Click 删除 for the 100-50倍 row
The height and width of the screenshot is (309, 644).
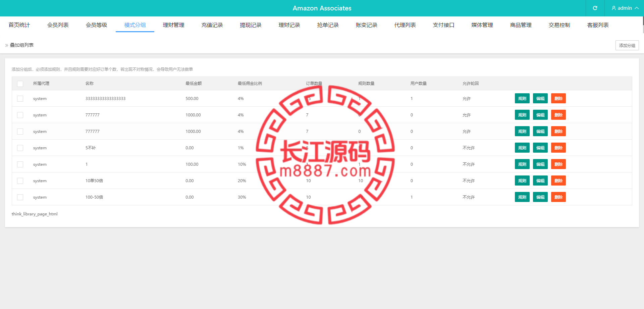coord(558,197)
